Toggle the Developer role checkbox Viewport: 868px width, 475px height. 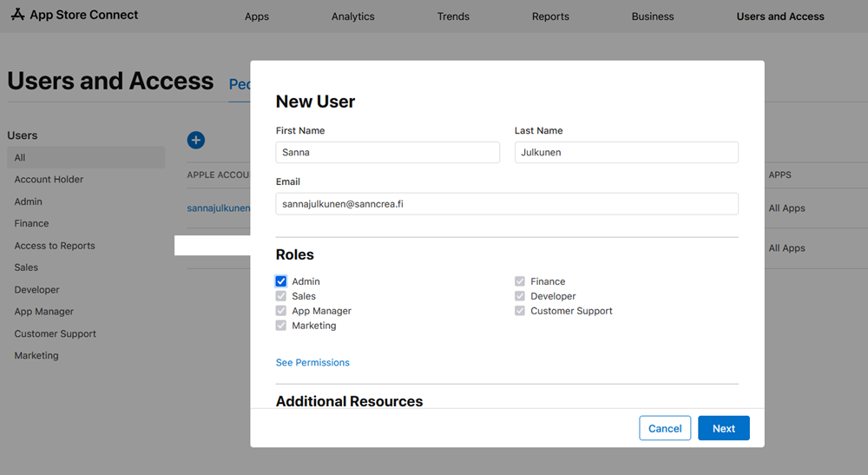(x=520, y=296)
